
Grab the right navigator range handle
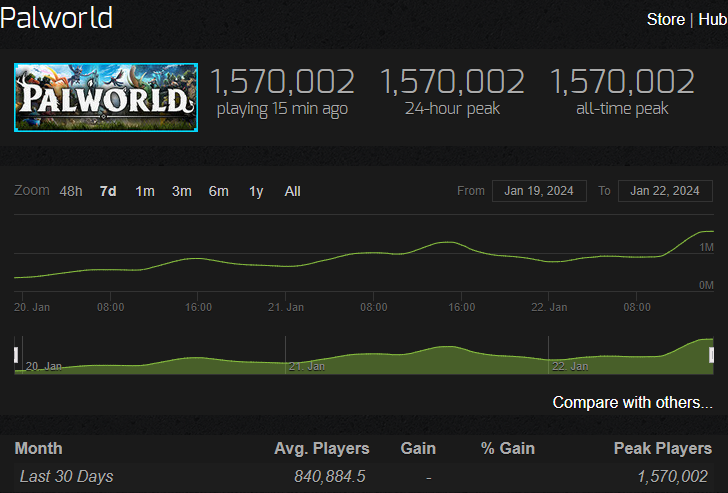tap(711, 355)
